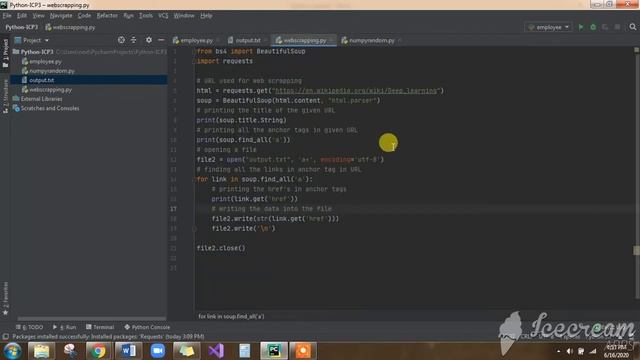
Task: Open the TODO tool window
Action: pos(29,327)
